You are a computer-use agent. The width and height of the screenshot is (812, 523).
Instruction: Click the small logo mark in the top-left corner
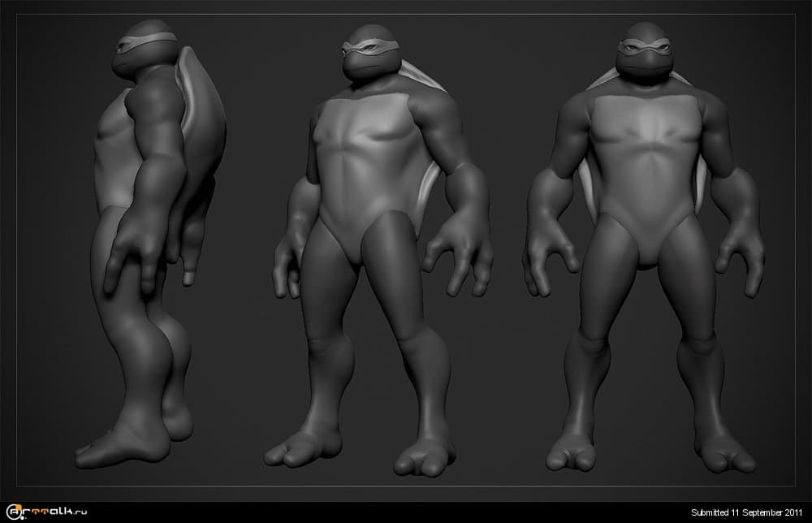click(x=14, y=510)
